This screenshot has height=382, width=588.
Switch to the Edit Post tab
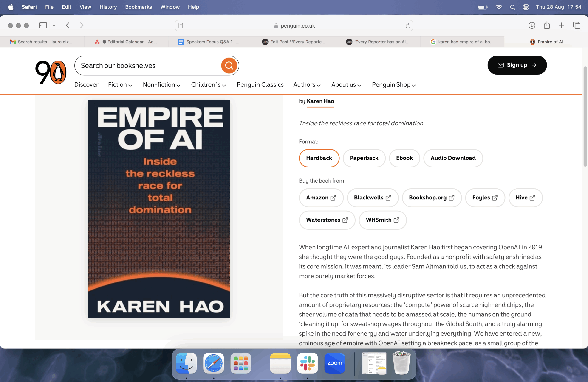pos(294,42)
